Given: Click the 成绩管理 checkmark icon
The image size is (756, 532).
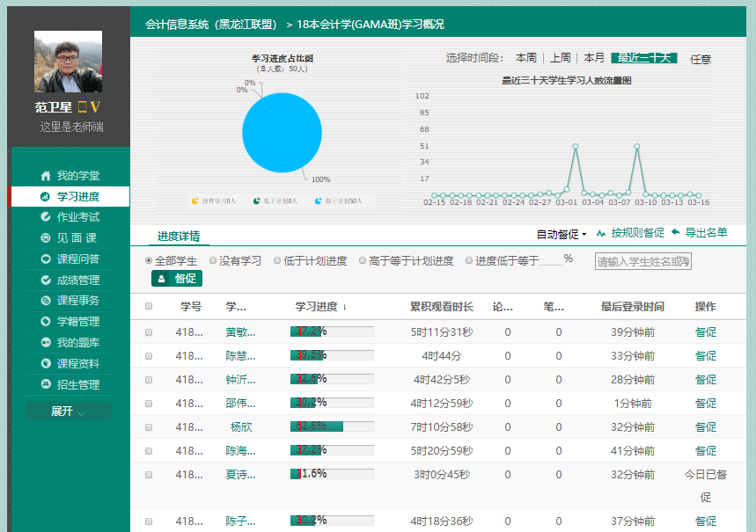Looking at the screenshot, I should [x=46, y=281].
